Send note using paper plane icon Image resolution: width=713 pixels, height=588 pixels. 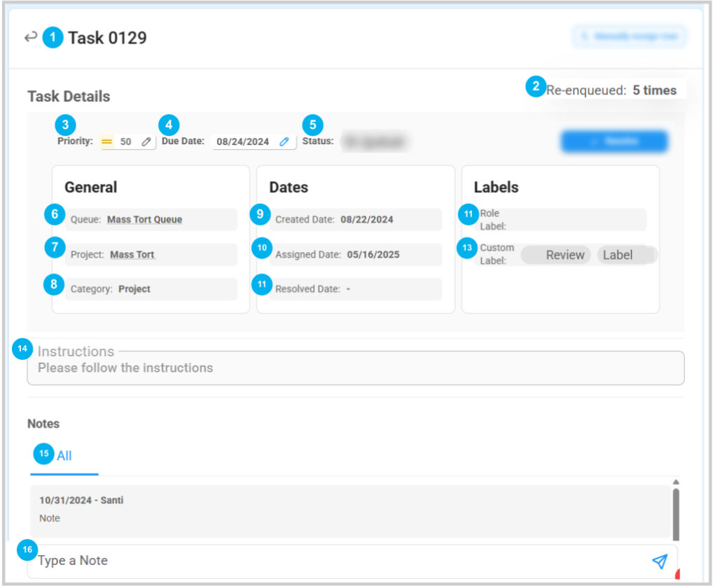(x=659, y=561)
